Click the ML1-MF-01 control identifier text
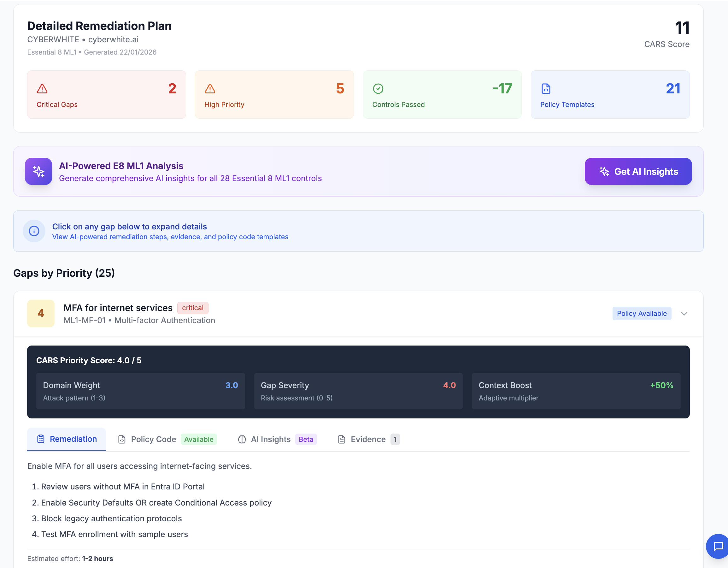This screenshot has width=728, height=568. [85, 320]
